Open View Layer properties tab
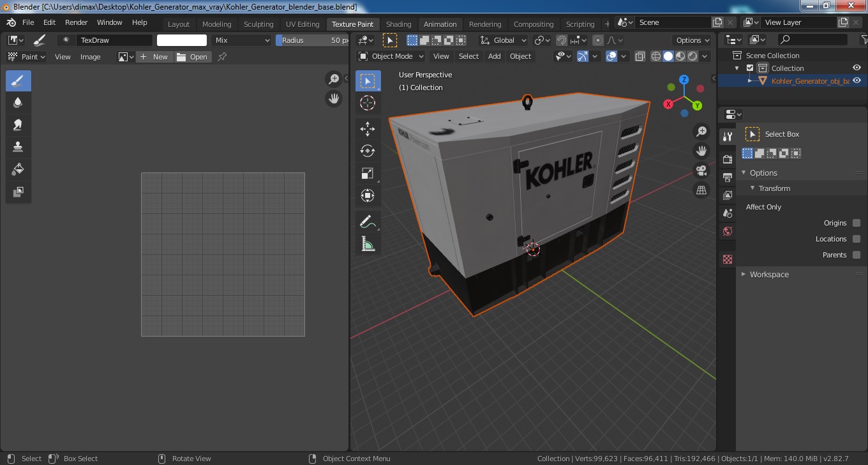Viewport: 868px width, 465px height. (728, 195)
